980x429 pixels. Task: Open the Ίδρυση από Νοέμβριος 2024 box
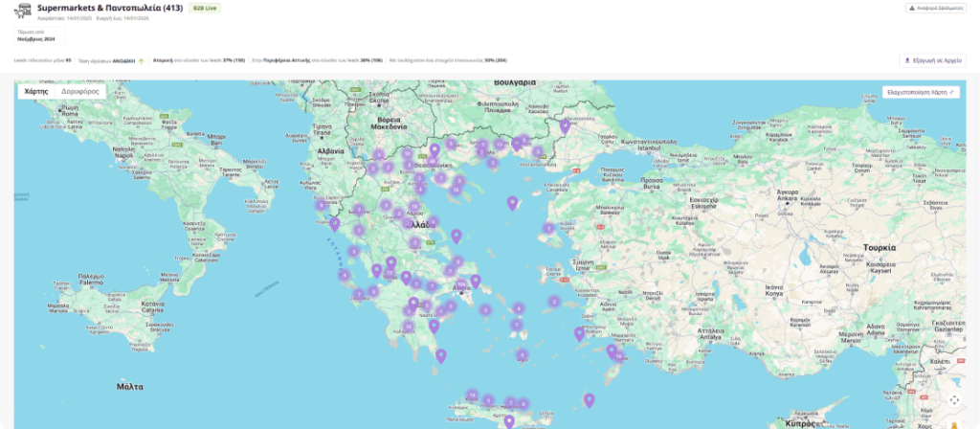pos(38,35)
